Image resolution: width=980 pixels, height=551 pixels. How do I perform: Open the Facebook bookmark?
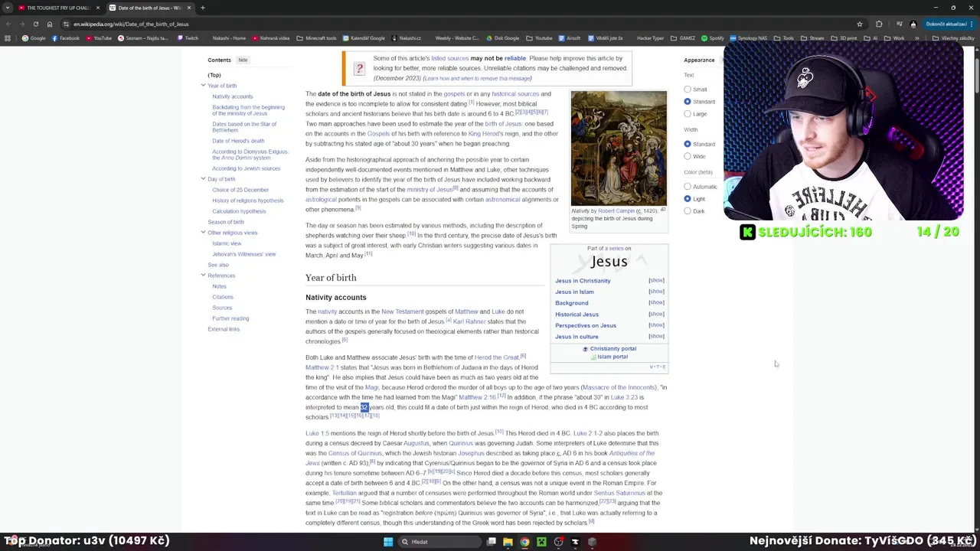[66, 38]
